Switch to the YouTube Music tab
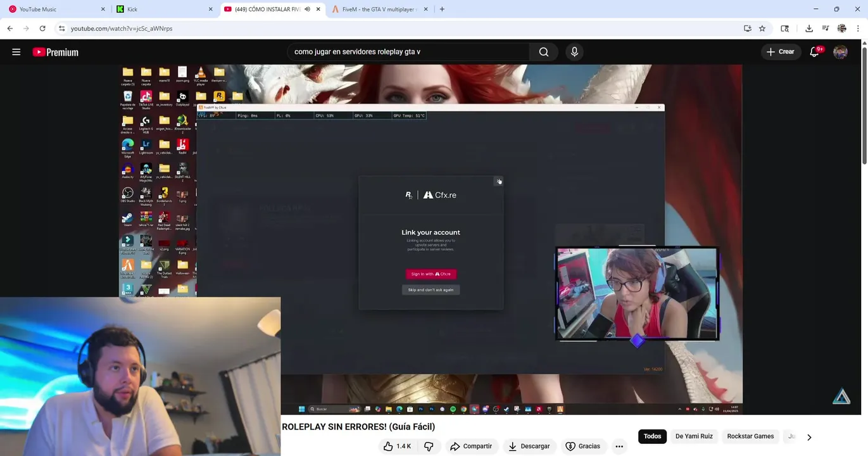This screenshot has height=456, width=868. pyautogui.click(x=56, y=9)
